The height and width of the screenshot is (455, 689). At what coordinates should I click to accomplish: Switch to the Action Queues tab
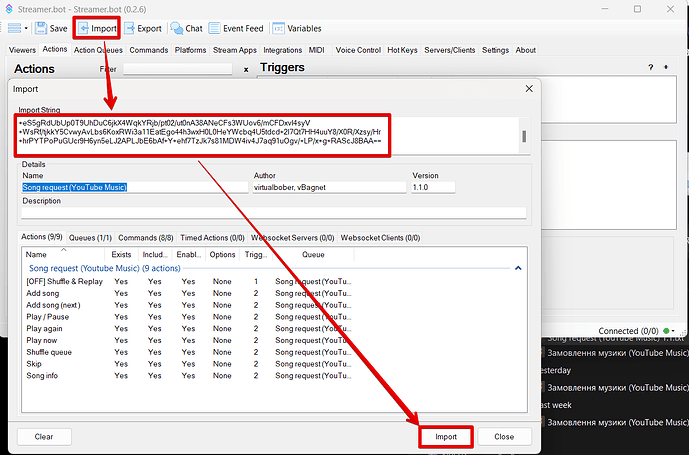(98, 50)
